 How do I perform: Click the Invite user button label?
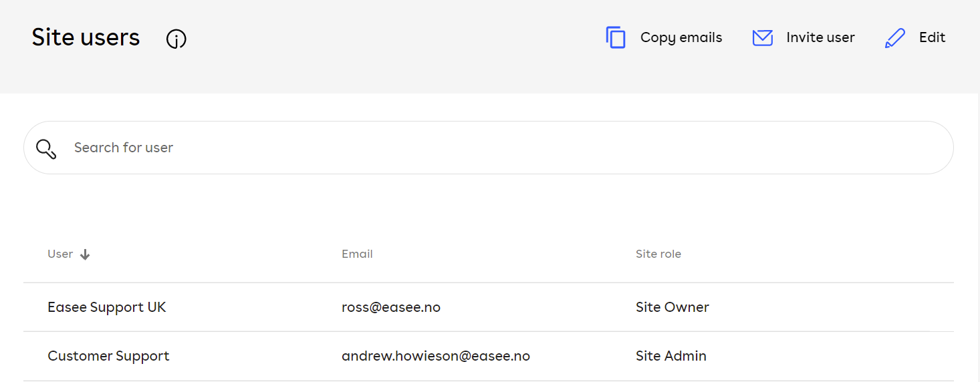tap(820, 37)
